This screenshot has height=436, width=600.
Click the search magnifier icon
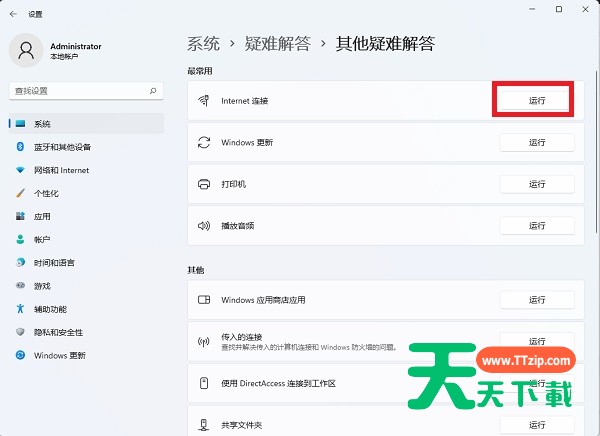(152, 90)
